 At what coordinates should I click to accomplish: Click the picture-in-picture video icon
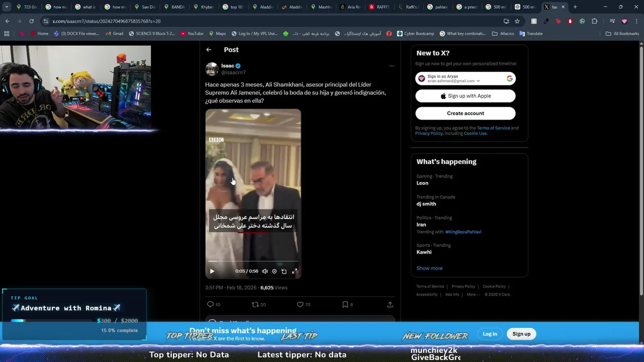[x=284, y=271]
